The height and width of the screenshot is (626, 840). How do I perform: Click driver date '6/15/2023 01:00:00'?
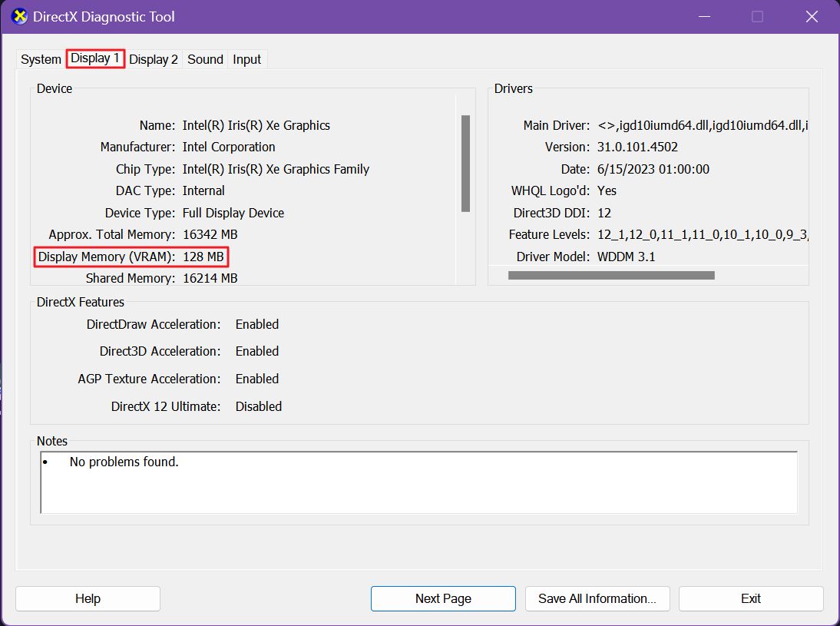point(653,169)
